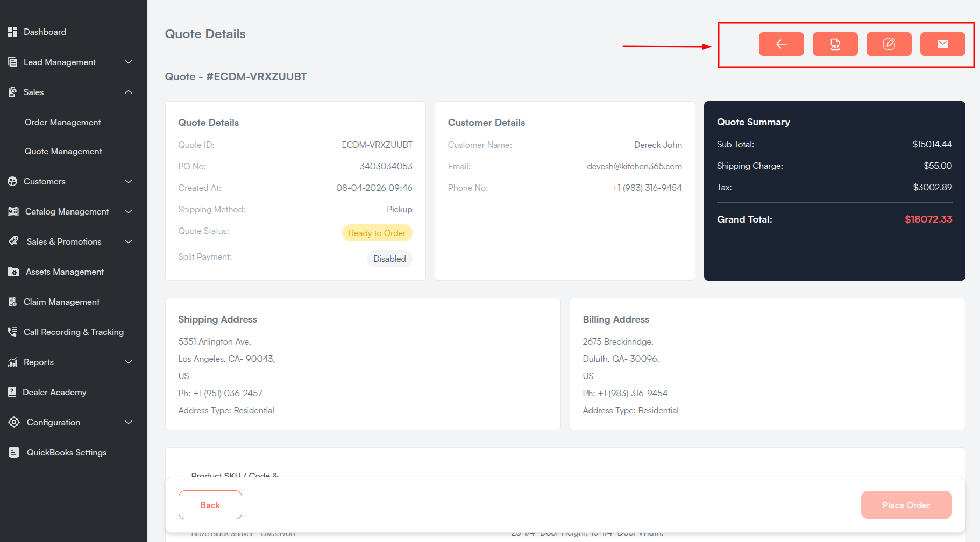Viewport: 980px width, 542px height.
Task: Expand the Reports chevron
Action: coord(129,362)
